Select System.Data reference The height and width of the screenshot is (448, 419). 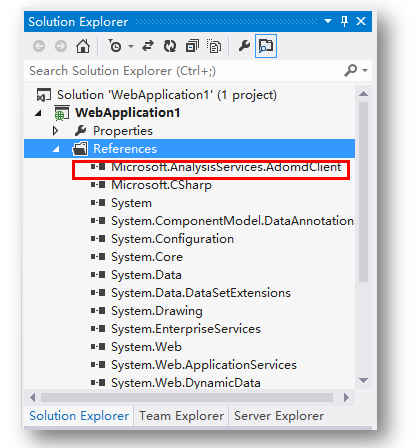(x=146, y=275)
